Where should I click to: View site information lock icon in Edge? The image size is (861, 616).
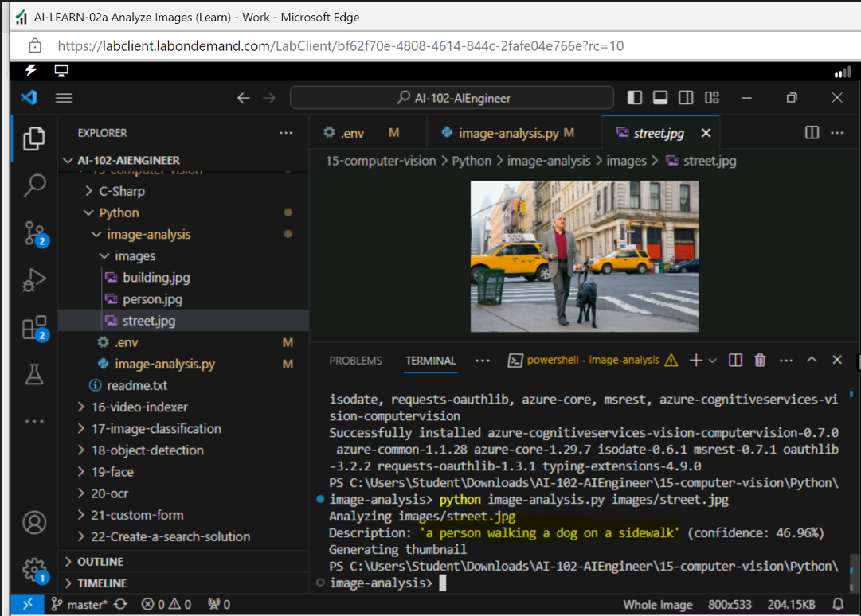pyautogui.click(x=35, y=45)
